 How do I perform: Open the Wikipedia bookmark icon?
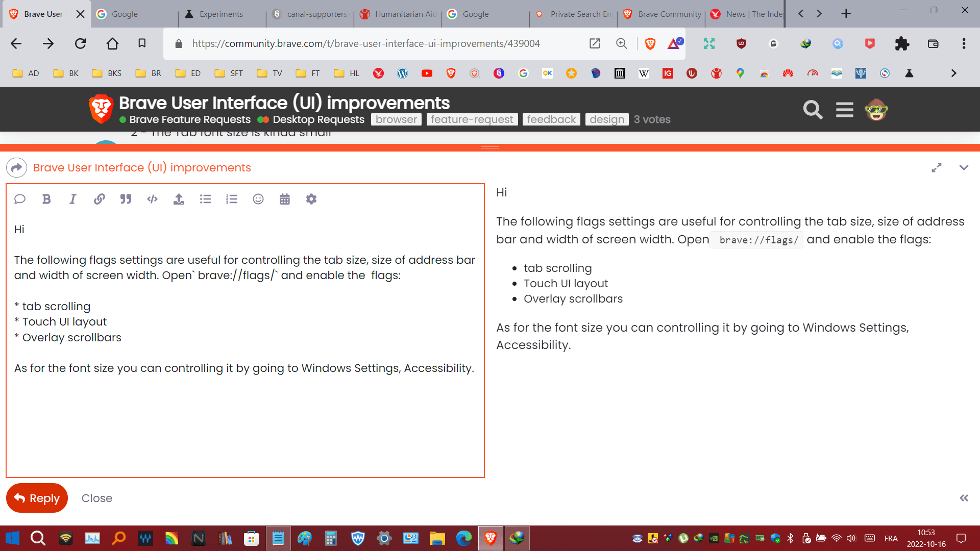tap(644, 73)
